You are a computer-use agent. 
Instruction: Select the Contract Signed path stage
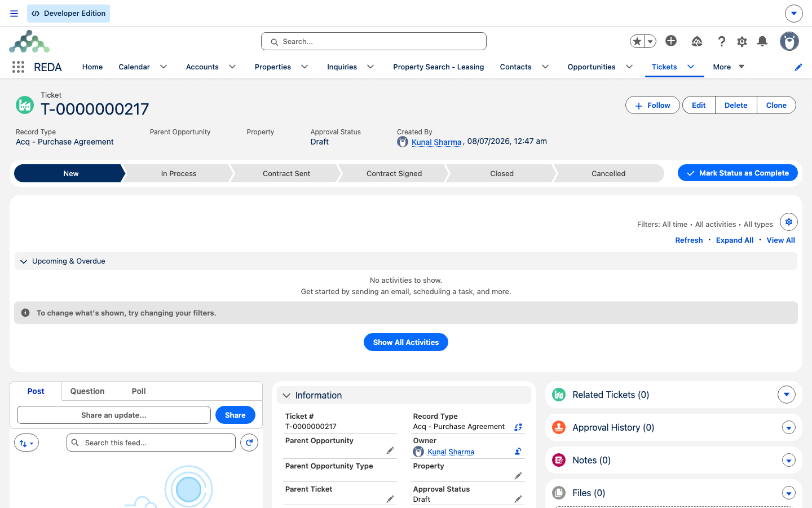click(x=394, y=173)
